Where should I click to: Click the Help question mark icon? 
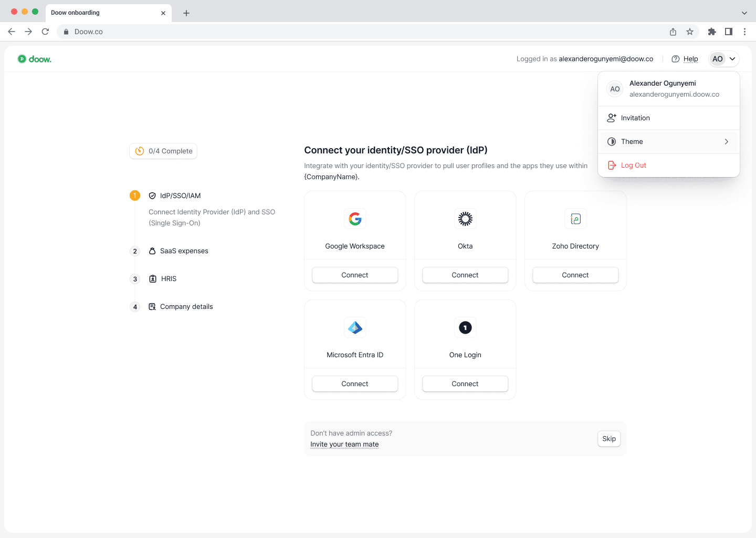676,59
